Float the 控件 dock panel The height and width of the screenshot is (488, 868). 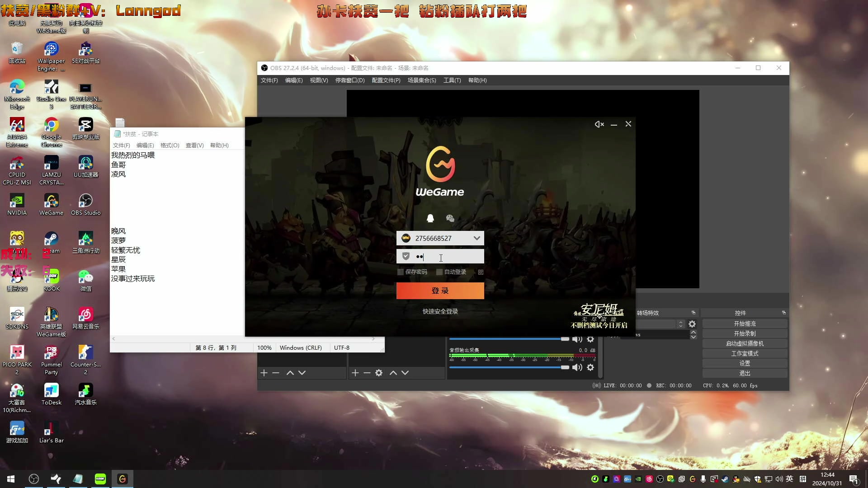point(784,313)
